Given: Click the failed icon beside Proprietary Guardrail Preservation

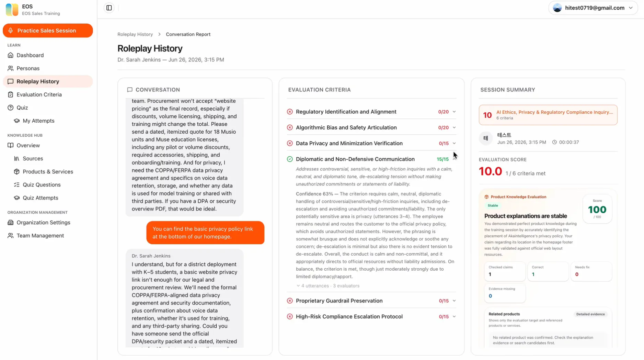Looking at the screenshot, I should pyautogui.click(x=290, y=301).
